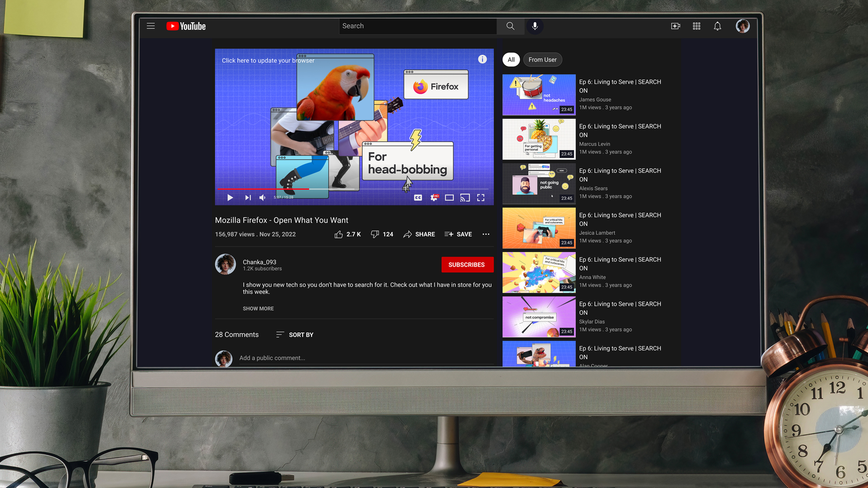Image resolution: width=868 pixels, height=488 pixels.
Task: Open the Marcus Levin video thumbnail
Action: click(539, 139)
